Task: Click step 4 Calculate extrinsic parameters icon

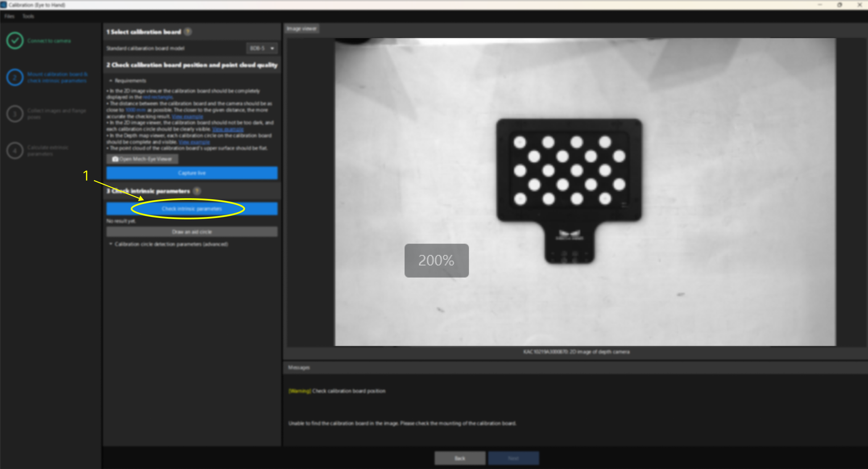Action: [15, 150]
